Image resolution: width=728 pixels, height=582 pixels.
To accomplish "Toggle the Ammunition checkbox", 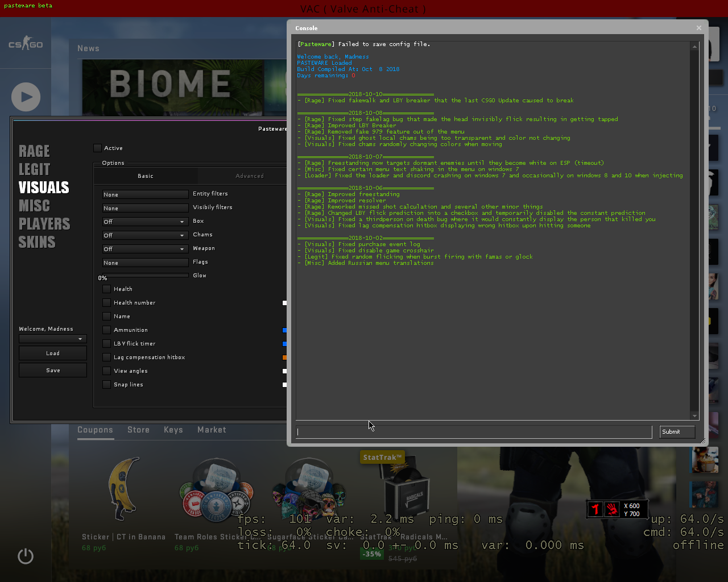I will (106, 330).
